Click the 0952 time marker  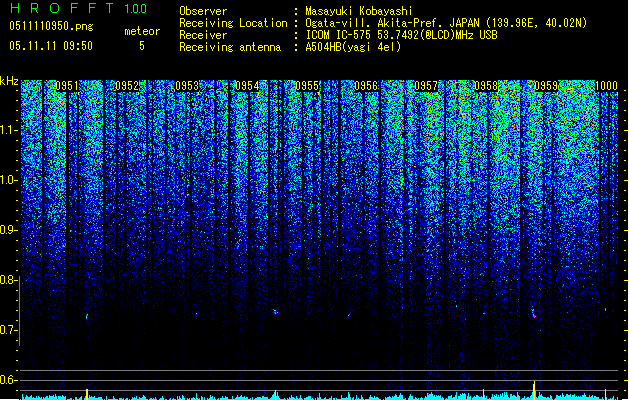pos(127,86)
